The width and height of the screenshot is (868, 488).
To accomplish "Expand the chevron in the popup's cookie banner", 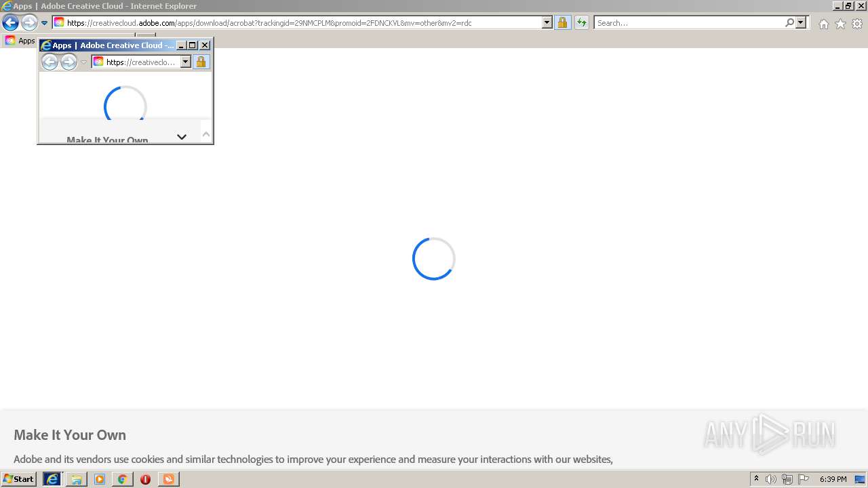I will [182, 137].
